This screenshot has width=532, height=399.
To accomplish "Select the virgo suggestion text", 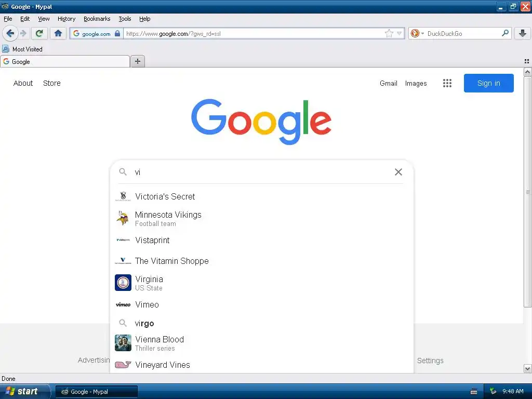I will (144, 324).
